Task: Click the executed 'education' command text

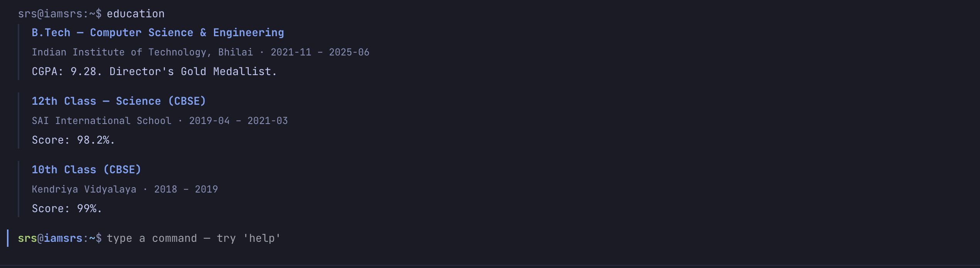Action: pyautogui.click(x=135, y=14)
